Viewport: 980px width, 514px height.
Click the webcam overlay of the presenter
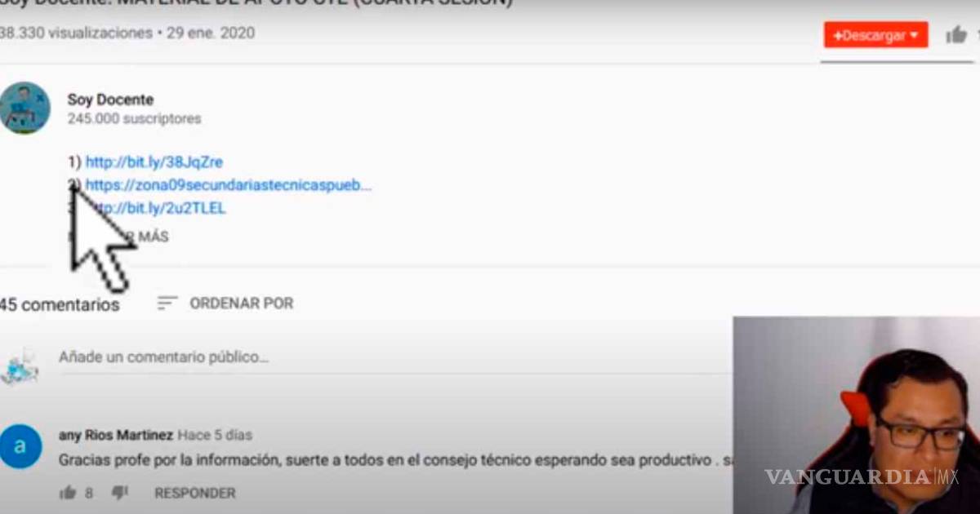856,415
